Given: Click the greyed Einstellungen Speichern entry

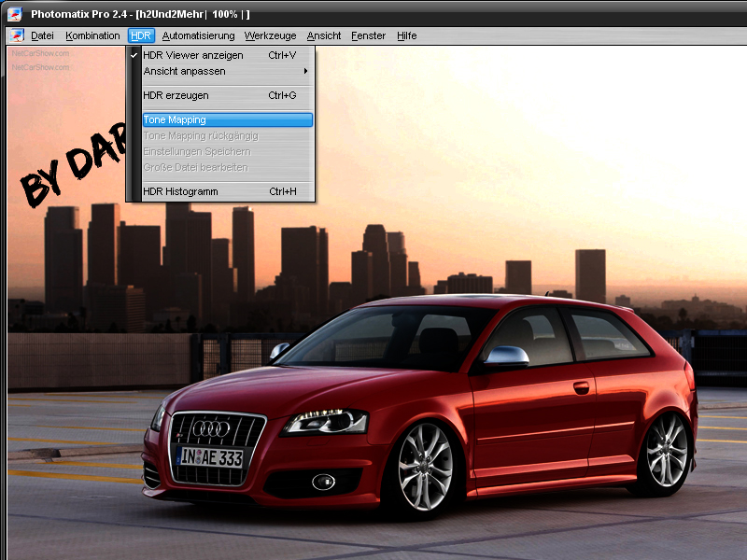Looking at the screenshot, I should tap(196, 151).
